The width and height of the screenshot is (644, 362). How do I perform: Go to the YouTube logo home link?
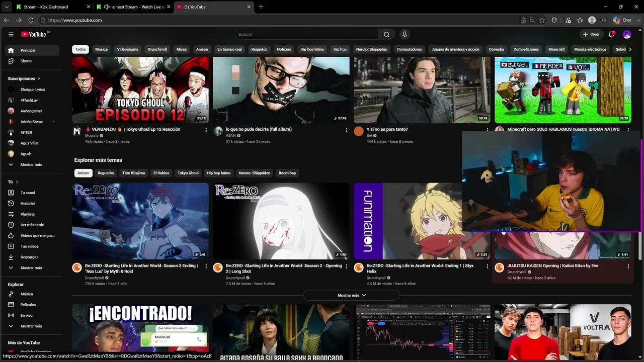coord(33,34)
